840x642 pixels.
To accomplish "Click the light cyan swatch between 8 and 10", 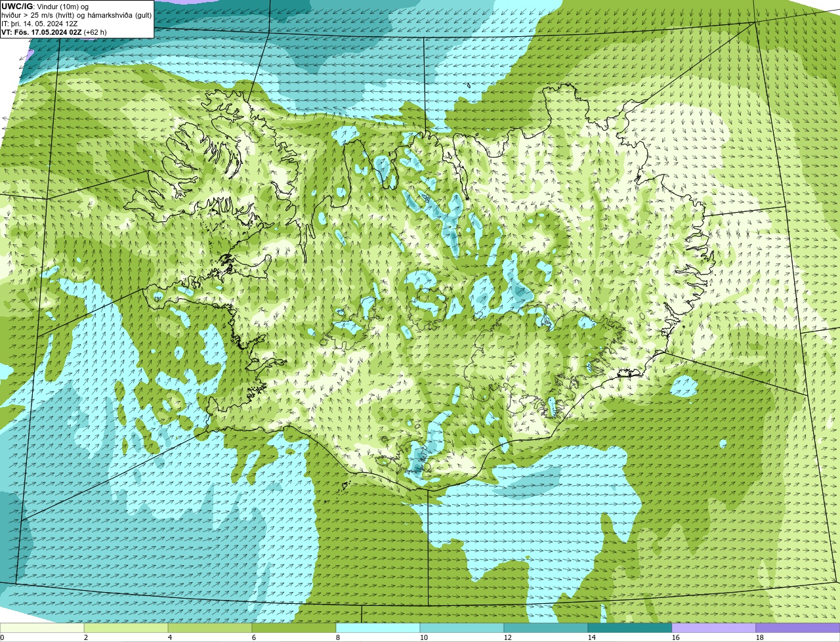I will (x=378, y=628).
